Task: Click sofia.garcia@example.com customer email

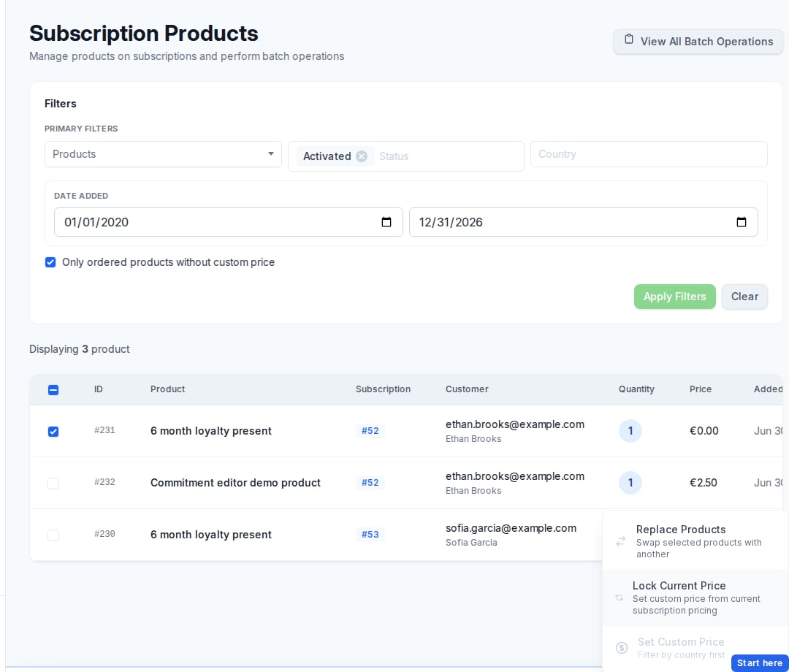Action: tap(511, 528)
